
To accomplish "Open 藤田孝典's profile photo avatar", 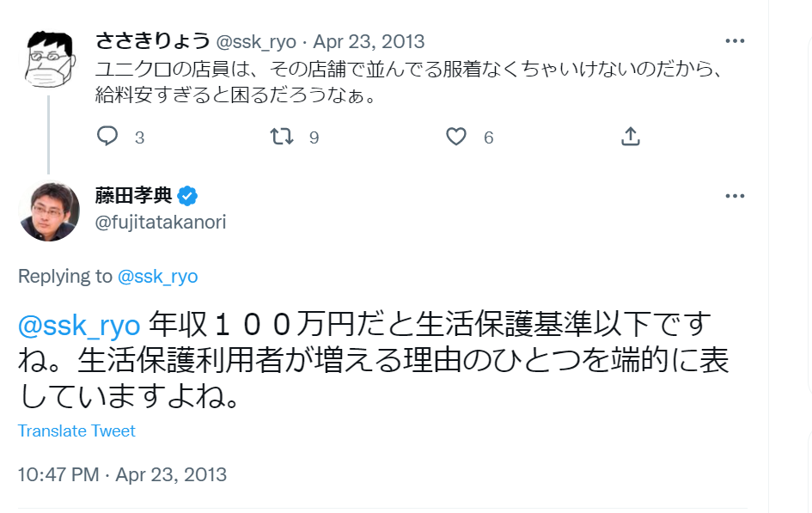I will coord(49,211).
